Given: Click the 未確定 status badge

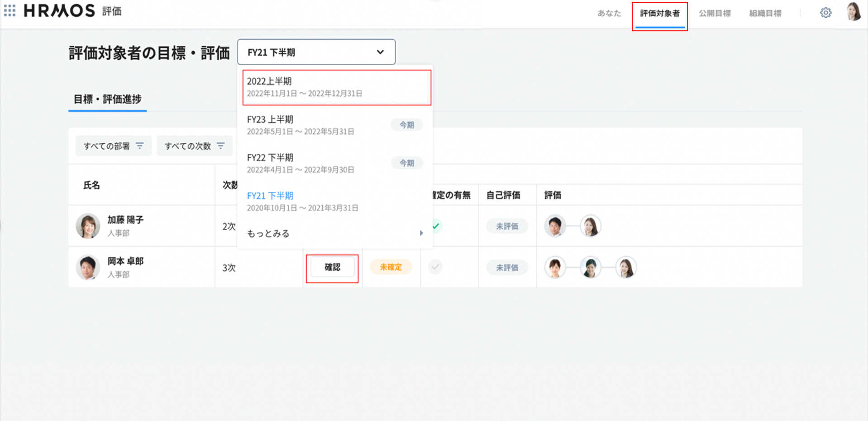Looking at the screenshot, I should pos(391,267).
